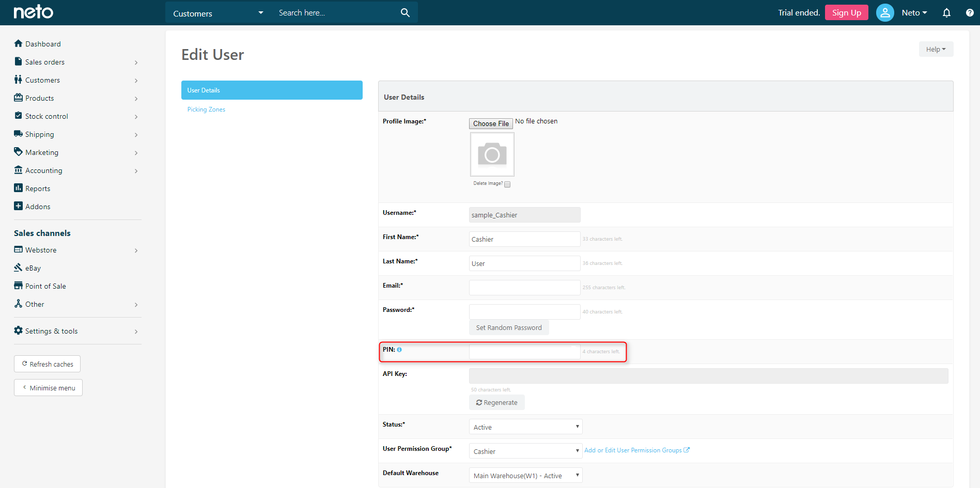Open the user avatar icon

click(x=885, y=12)
